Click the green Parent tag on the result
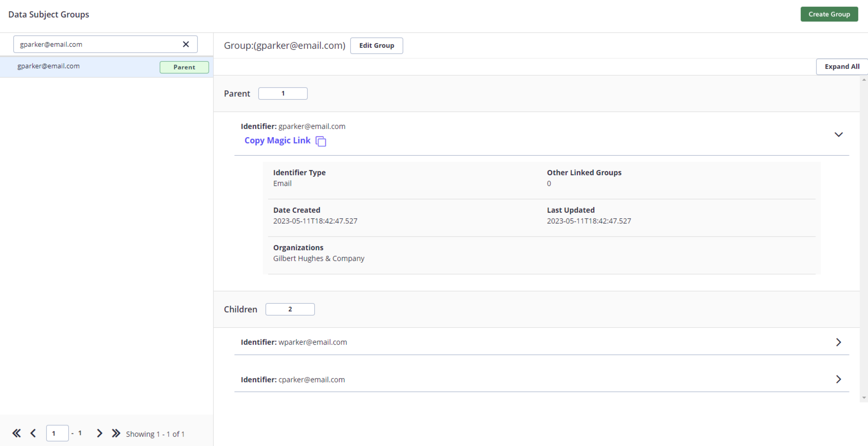 (x=184, y=67)
